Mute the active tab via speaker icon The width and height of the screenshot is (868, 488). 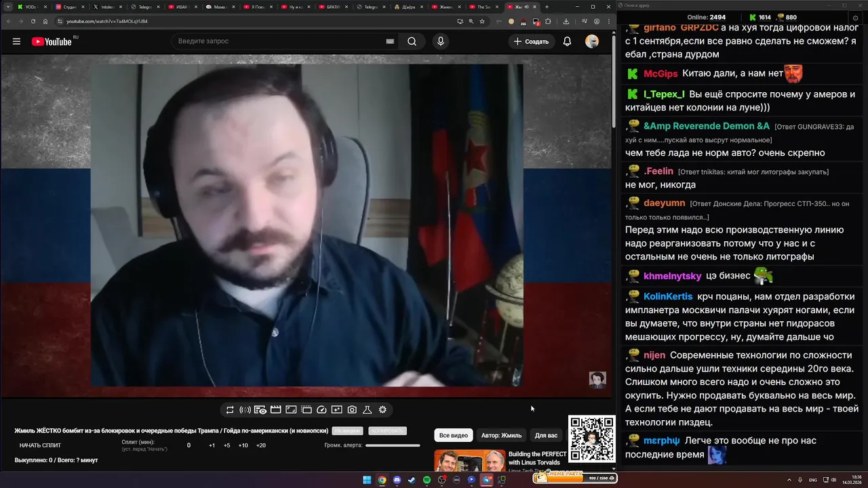[x=527, y=7]
